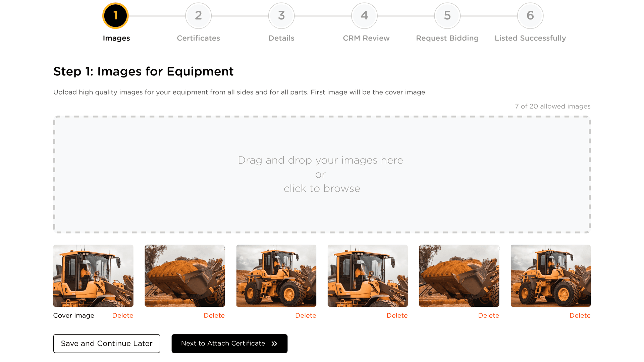Open the cover image thumbnail

pos(93,276)
